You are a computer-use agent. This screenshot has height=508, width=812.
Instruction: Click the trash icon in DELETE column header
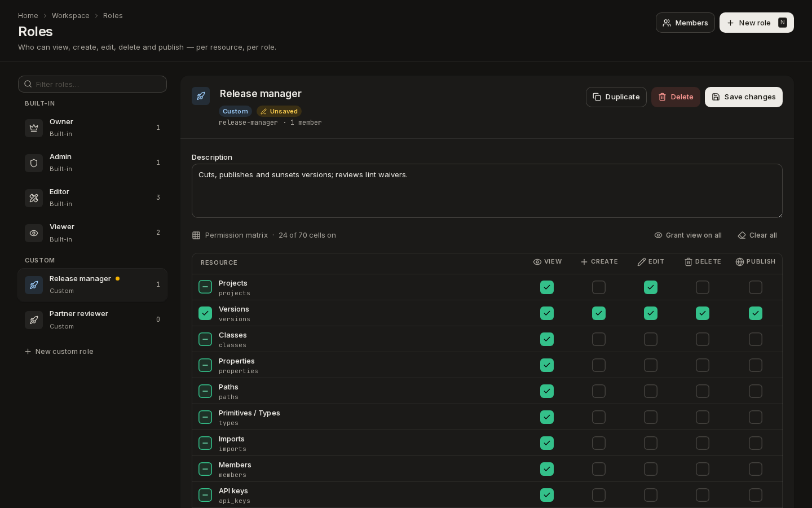tap(689, 262)
